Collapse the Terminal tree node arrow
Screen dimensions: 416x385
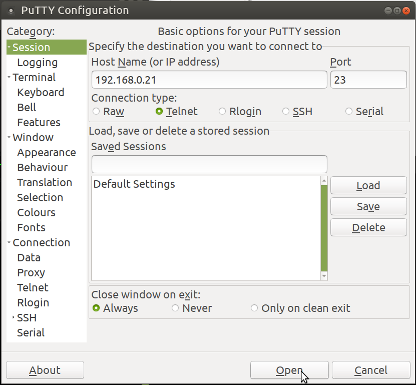pos(9,77)
